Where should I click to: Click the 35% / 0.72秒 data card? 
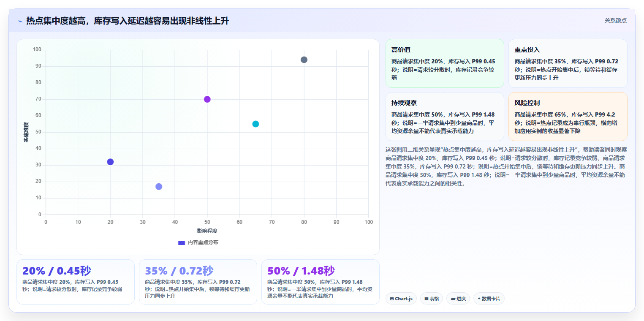tap(198, 282)
